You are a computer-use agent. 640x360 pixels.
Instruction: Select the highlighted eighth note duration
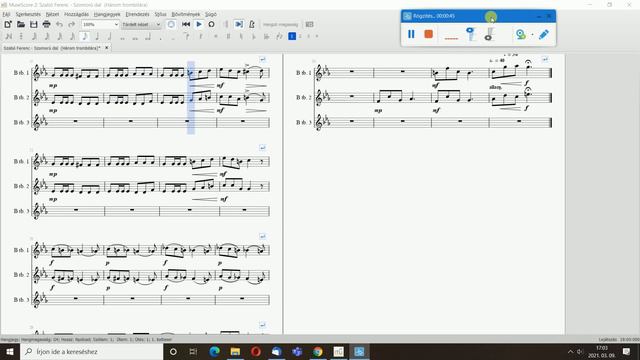[85, 36]
